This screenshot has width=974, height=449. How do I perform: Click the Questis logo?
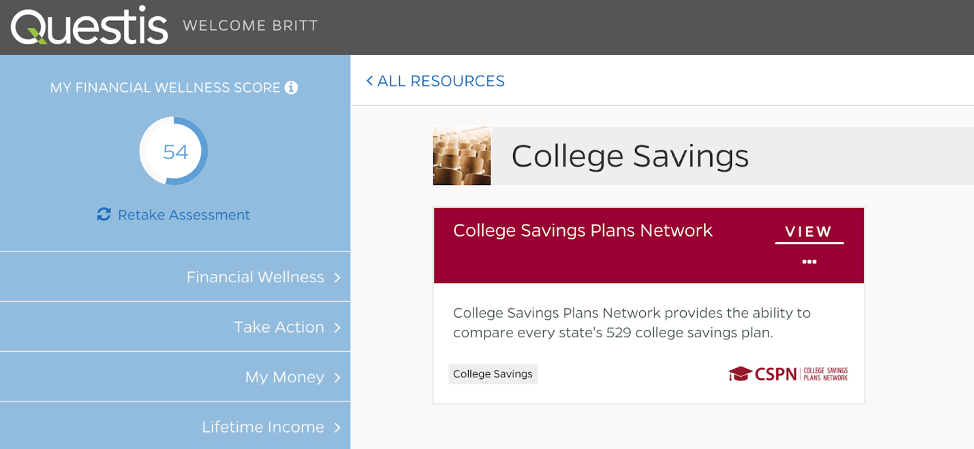coord(89,27)
